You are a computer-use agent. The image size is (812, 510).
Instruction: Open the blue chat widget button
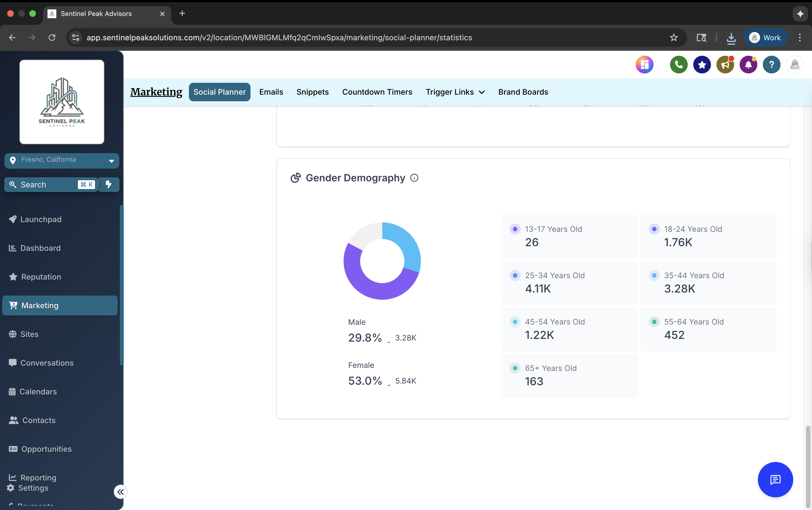point(775,479)
